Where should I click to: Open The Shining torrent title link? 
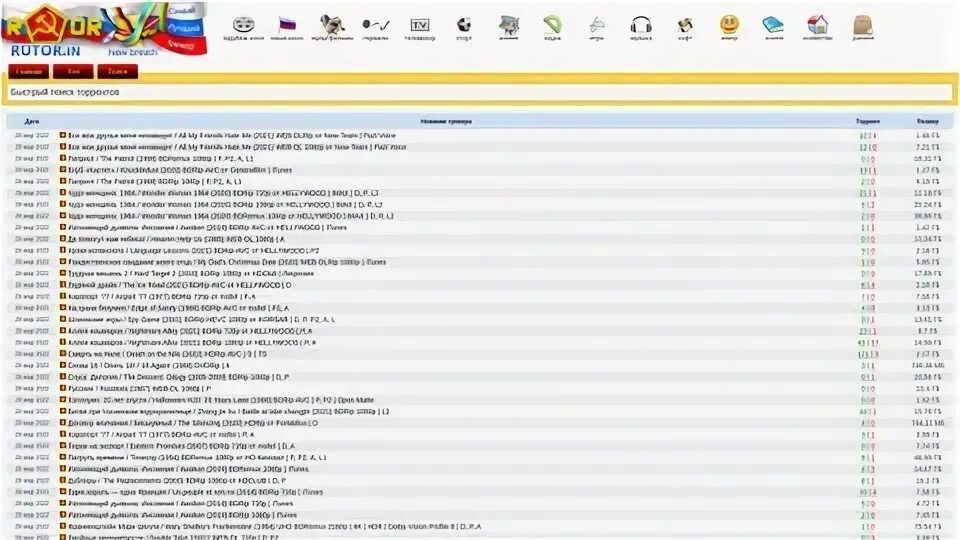193,423
